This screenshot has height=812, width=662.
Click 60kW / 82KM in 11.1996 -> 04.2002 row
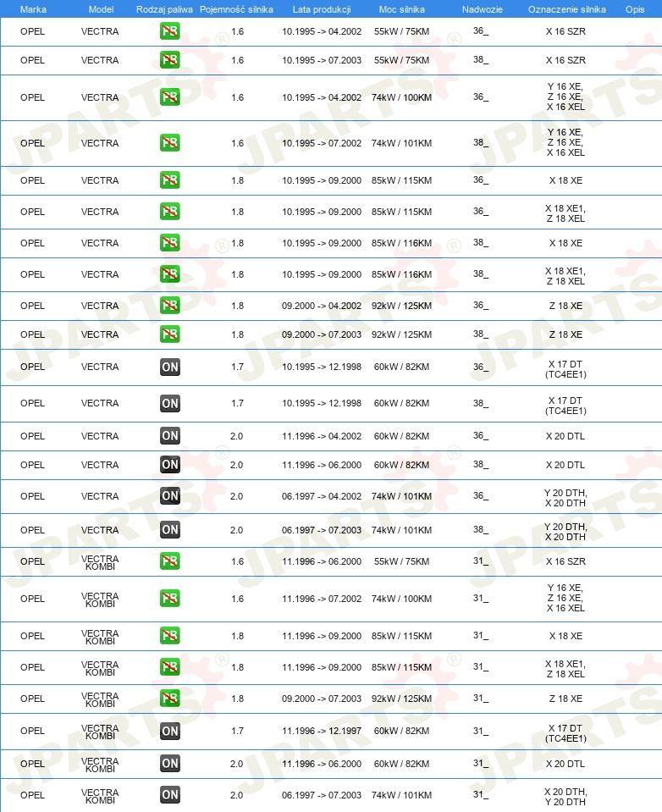401,436
